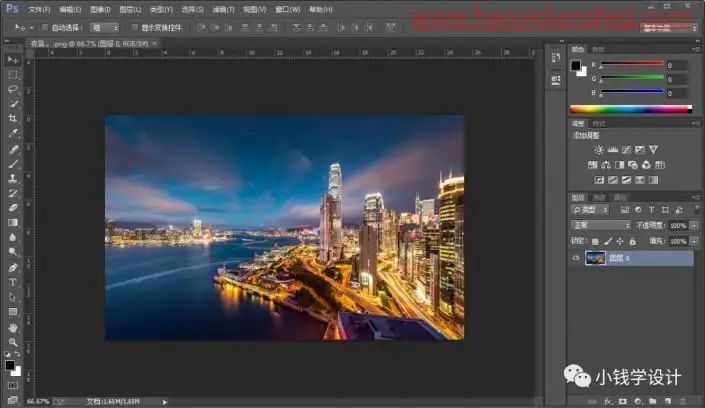Open the Layer (L) menu

[x=130, y=9]
